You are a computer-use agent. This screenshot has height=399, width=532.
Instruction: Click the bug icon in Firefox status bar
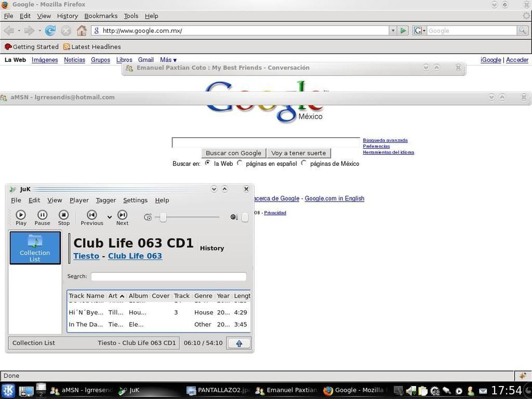tap(523, 376)
